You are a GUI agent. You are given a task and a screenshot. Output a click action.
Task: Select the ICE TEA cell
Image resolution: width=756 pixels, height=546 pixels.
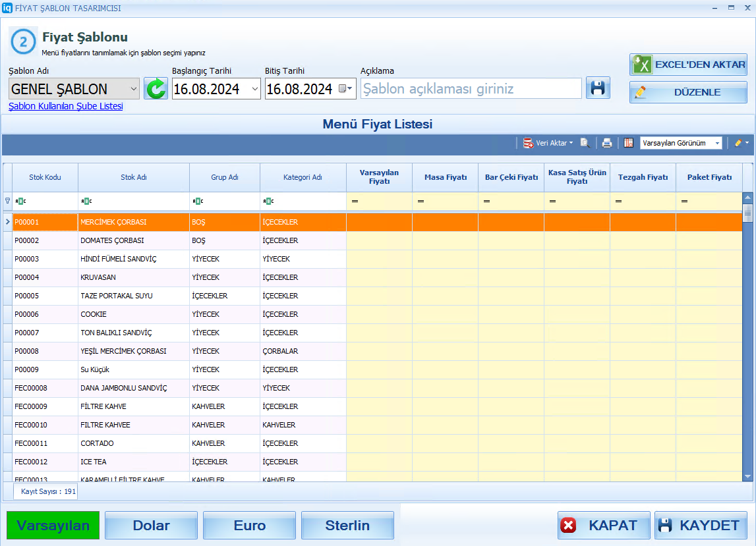tap(134, 462)
